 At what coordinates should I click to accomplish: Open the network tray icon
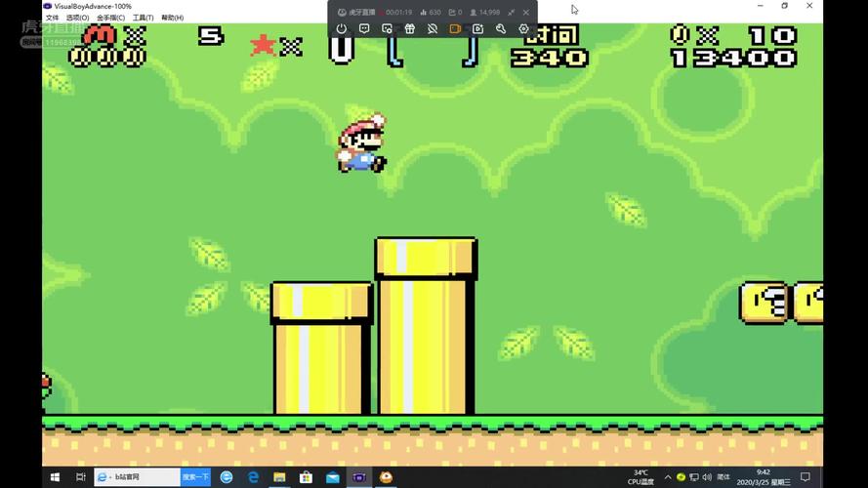pyautogui.click(x=694, y=477)
